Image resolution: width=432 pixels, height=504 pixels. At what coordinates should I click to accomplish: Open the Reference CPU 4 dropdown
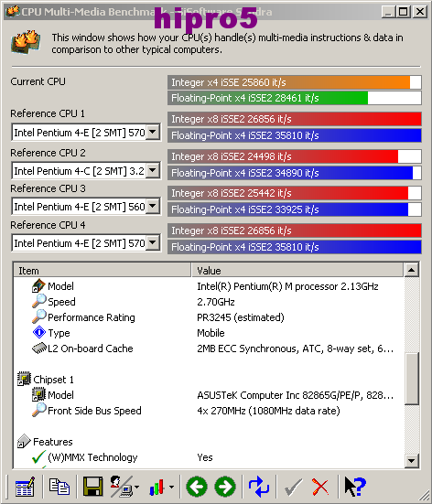point(153,242)
